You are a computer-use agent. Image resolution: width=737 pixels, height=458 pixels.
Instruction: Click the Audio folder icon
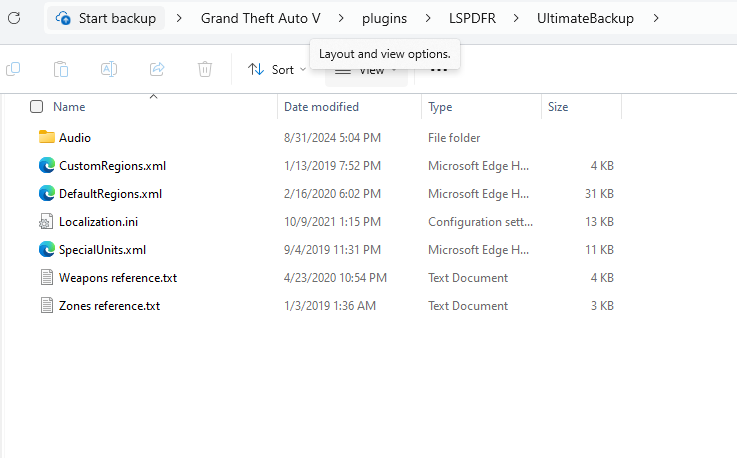46,137
